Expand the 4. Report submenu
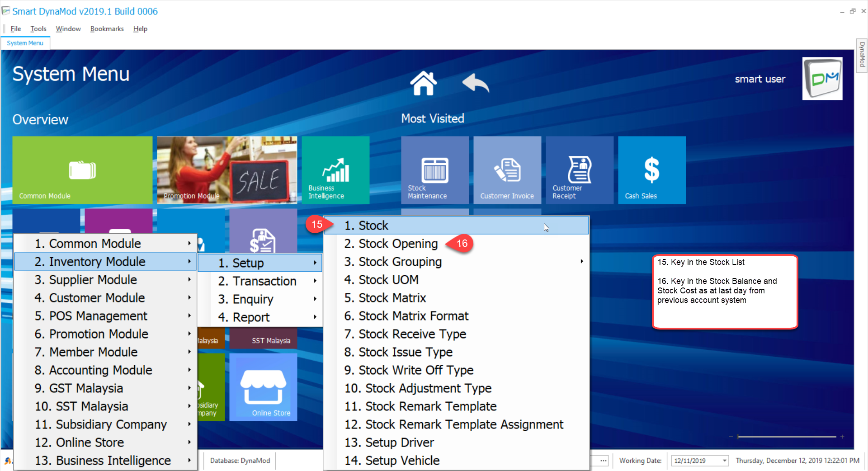This screenshot has height=471, width=868. pyautogui.click(x=260, y=317)
